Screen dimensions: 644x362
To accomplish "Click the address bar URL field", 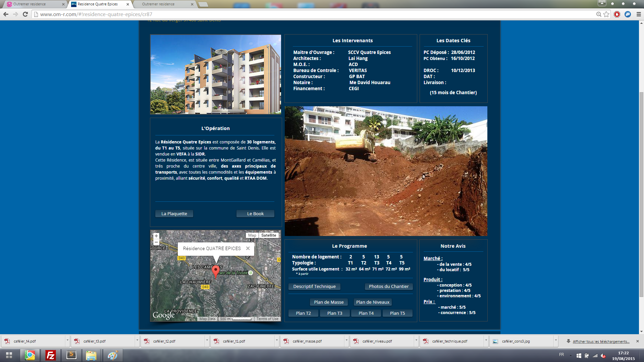I will pyautogui.click(x=315, y=14).
